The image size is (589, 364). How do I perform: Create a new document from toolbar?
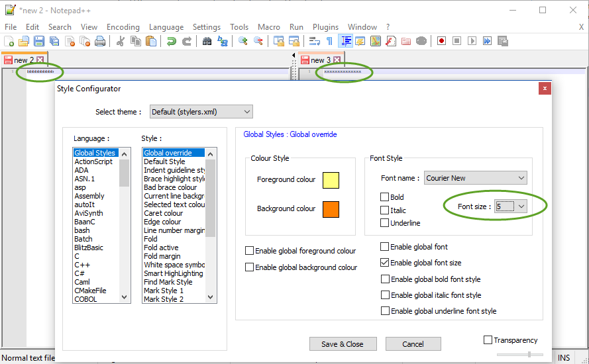coord(9,41)
